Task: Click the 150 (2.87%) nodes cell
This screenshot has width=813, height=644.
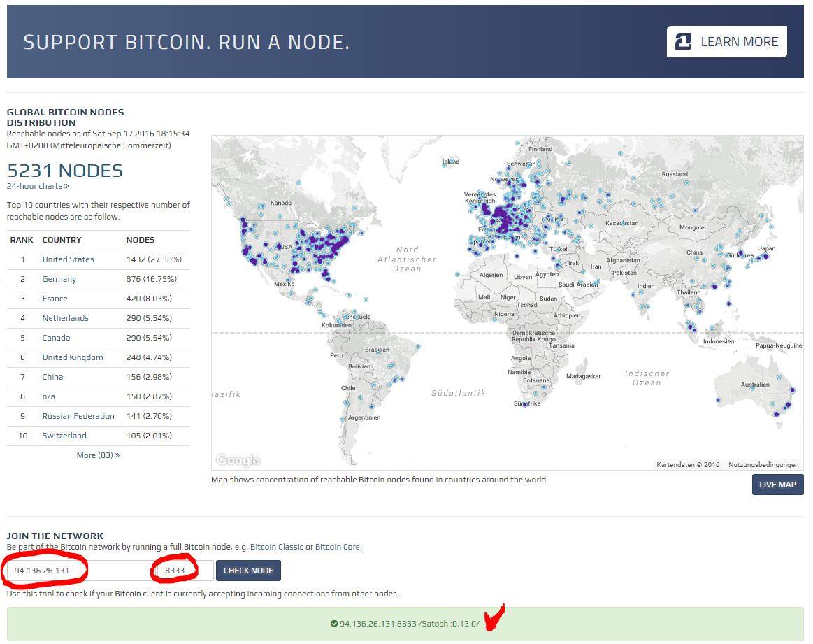Action: pos(149,396)
